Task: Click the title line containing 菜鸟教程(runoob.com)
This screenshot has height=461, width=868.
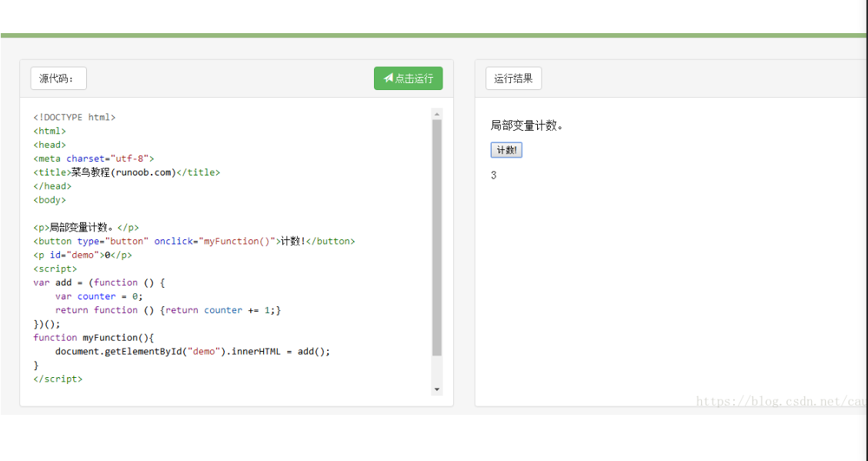Action: [127, 172]
